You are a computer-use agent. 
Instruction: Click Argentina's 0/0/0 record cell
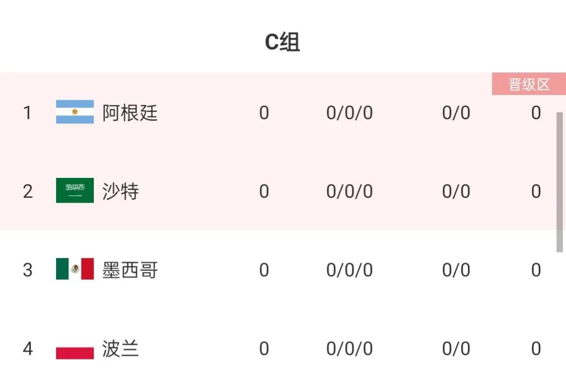349,113
